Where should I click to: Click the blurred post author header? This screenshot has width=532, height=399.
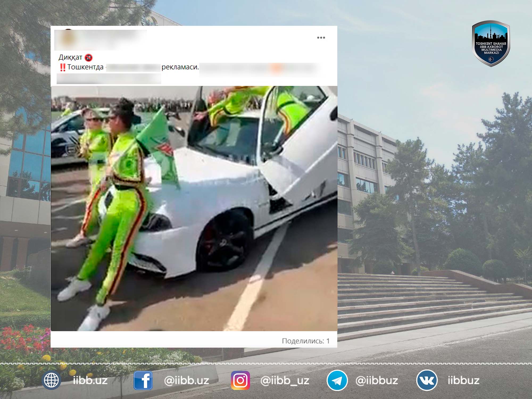click(101, 40)
